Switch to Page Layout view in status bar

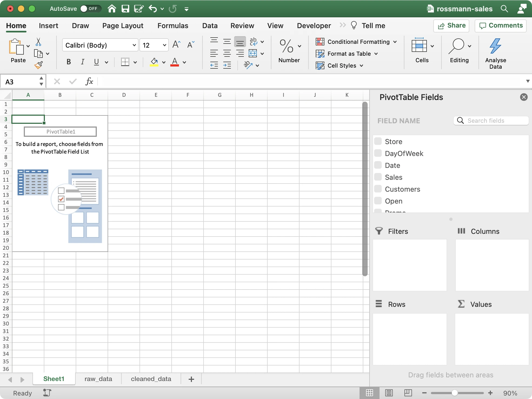tap(389, 393)
